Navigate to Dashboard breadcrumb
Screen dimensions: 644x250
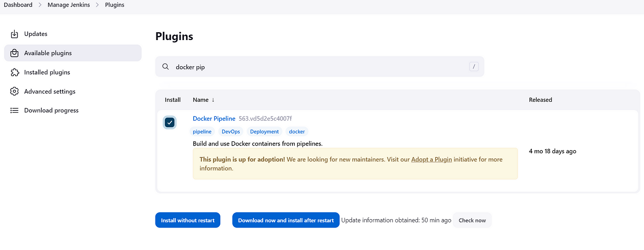(18, 5)
